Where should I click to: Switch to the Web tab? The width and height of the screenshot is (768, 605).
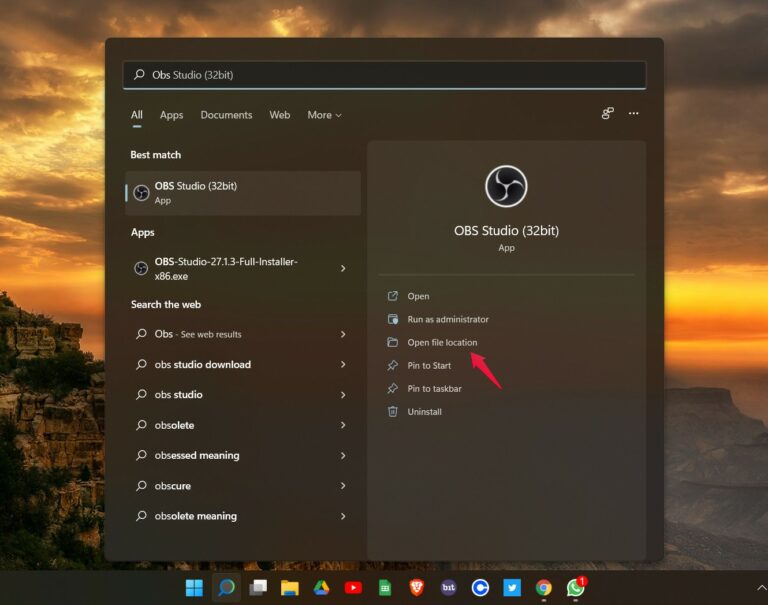(x=280, y=115)
